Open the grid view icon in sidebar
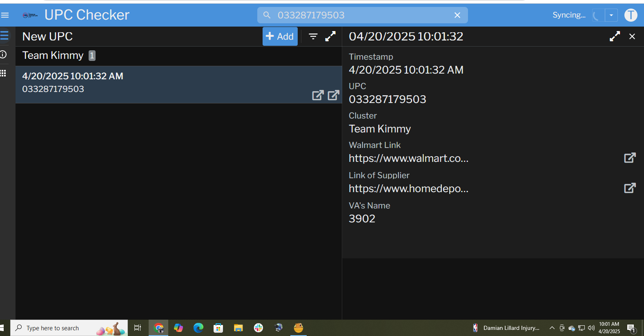This screenshot has height=336, width=644. tap(3, 73)
